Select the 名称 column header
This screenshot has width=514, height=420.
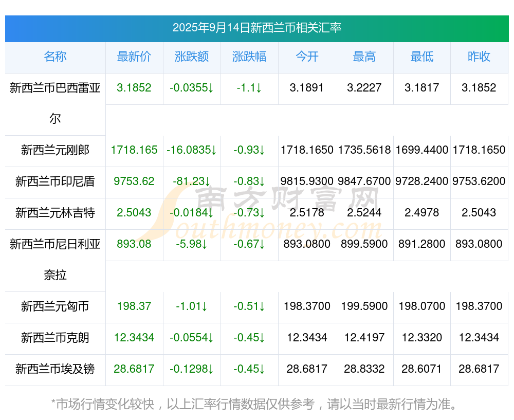(55, 57)
